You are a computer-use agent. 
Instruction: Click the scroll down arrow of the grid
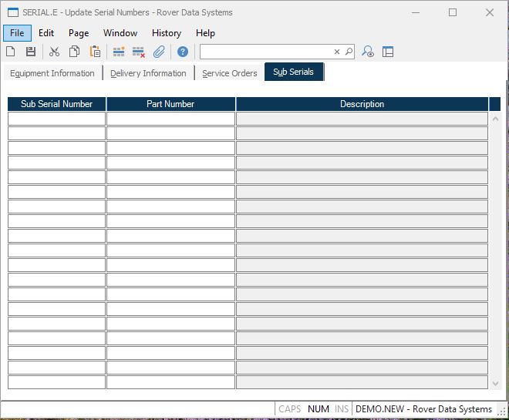coord(495,383)
